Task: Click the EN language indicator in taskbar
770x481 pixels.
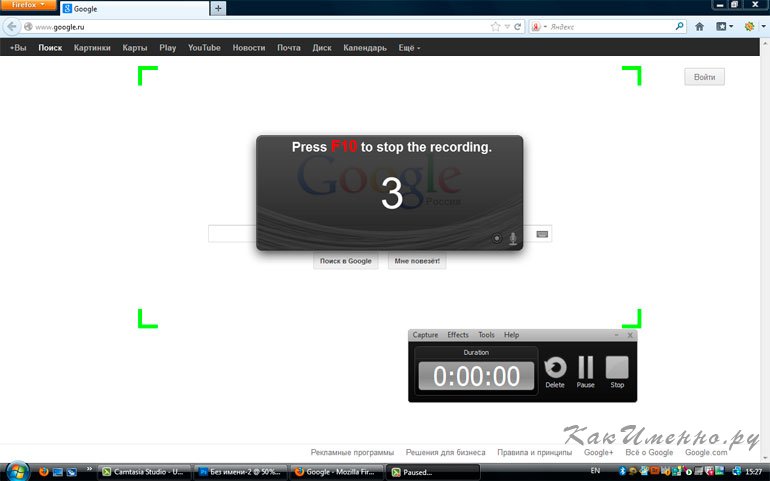Action: [x=595, y=471]
